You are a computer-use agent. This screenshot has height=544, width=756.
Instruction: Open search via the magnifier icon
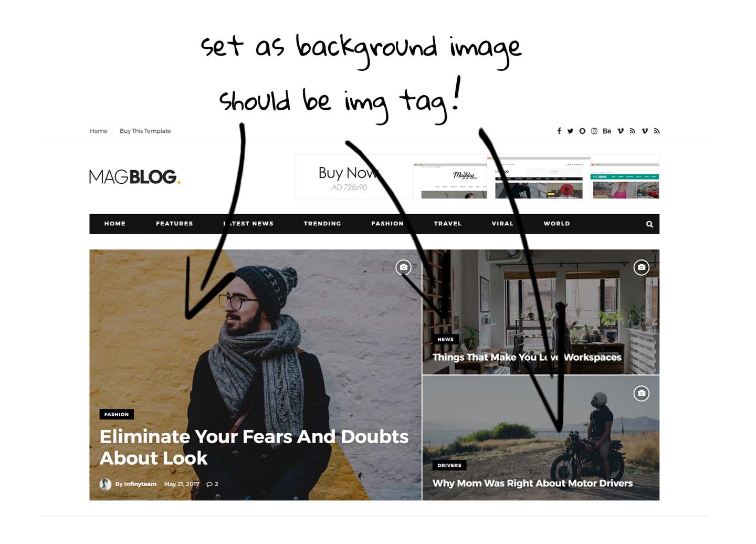click(649, 224)
